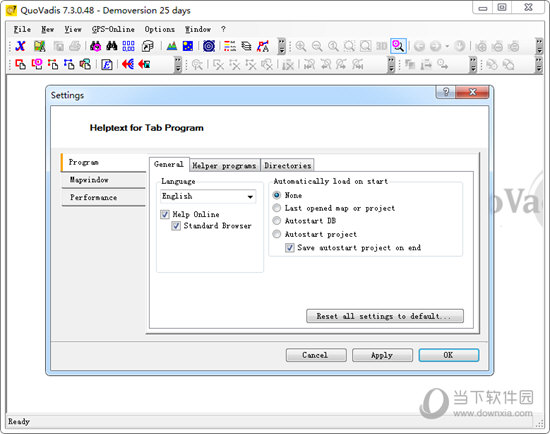Click the blue concentric target icon
Screen dimensions: 550x434
(209, 46)
